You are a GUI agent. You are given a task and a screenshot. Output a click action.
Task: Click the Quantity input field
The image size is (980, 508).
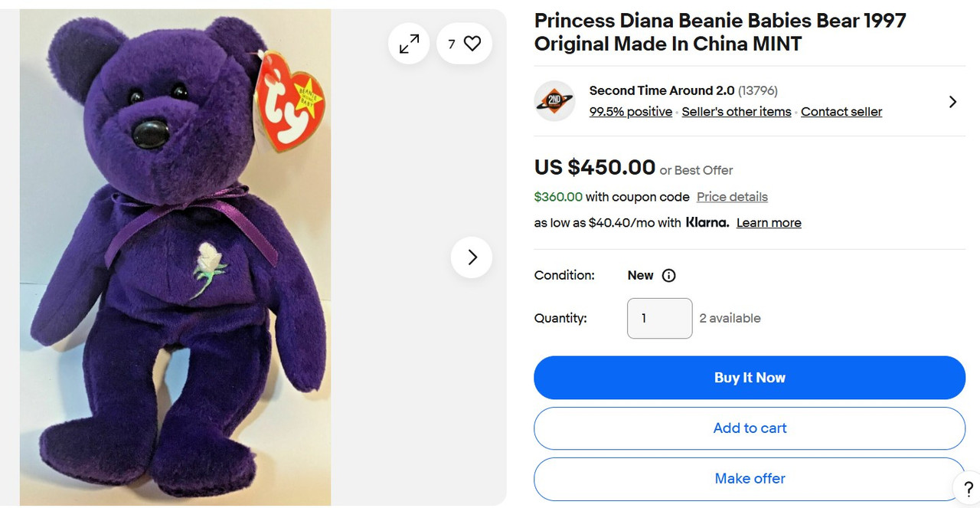(659, 318)
